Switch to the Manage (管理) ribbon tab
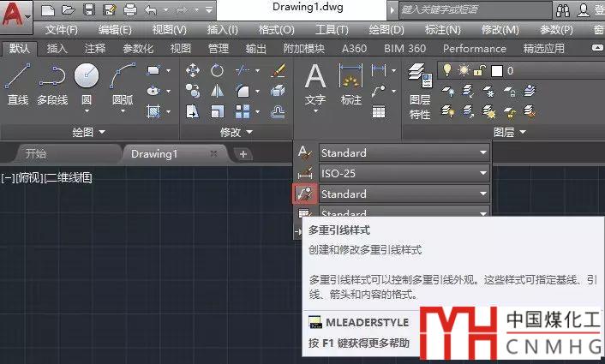Image resolution: width=605 pixels, height=364 pixels. pos(219,49)
